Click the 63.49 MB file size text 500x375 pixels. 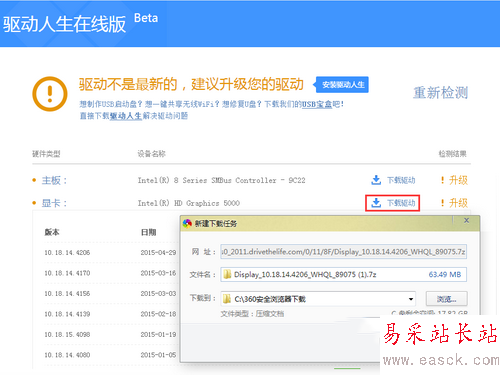[445, 275]
